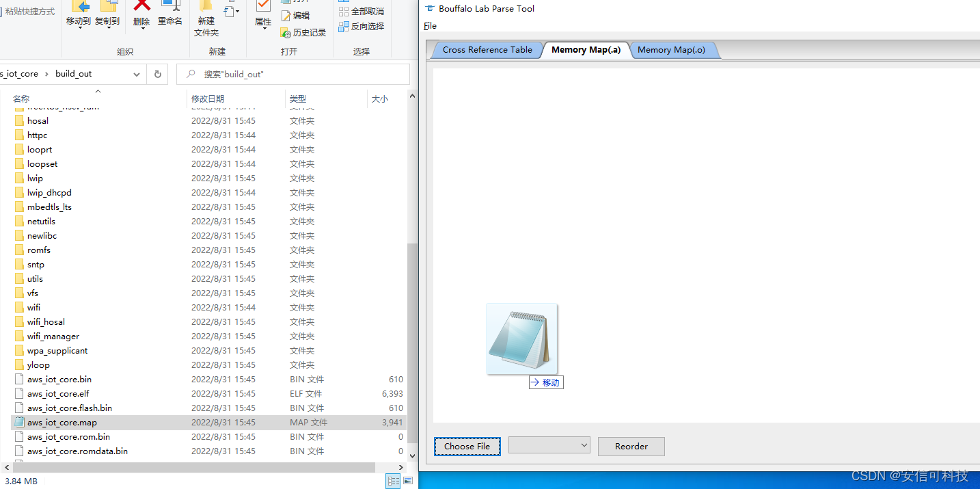980x489 pixels.
Task: Click the New folder (新建文件夹) icon
Action: click(206, 18)
